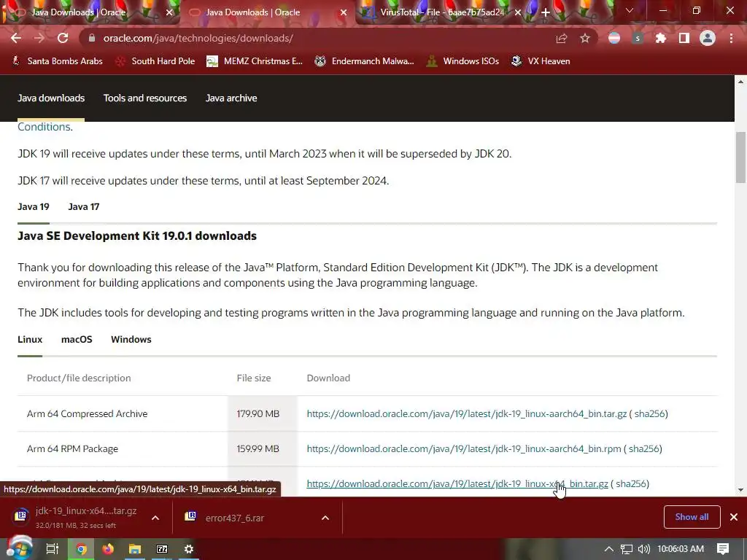Open sha256 for x64 tar.gz
The width and height of the screenshot is (747, 560).
coord(631,484)
